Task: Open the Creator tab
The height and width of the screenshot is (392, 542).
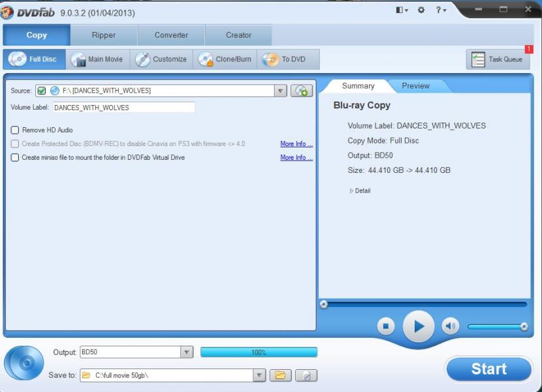Action: 238,35
